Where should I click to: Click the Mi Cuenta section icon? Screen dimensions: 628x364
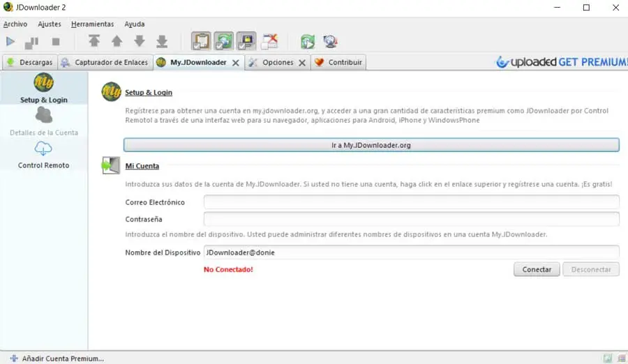pyautogui.click(x=110, y=165)
